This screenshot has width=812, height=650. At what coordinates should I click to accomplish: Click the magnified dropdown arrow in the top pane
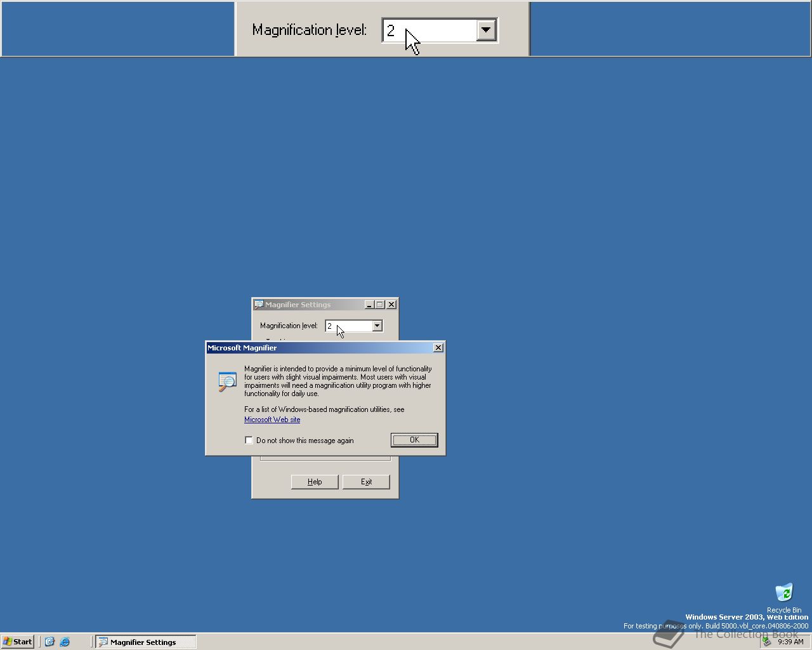tap(486, 30)
